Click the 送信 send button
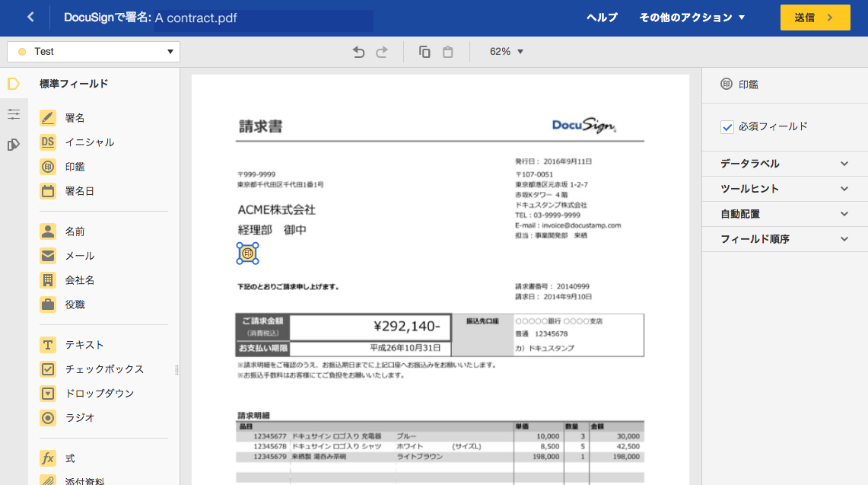868x485 pixels. pos(815,18)
